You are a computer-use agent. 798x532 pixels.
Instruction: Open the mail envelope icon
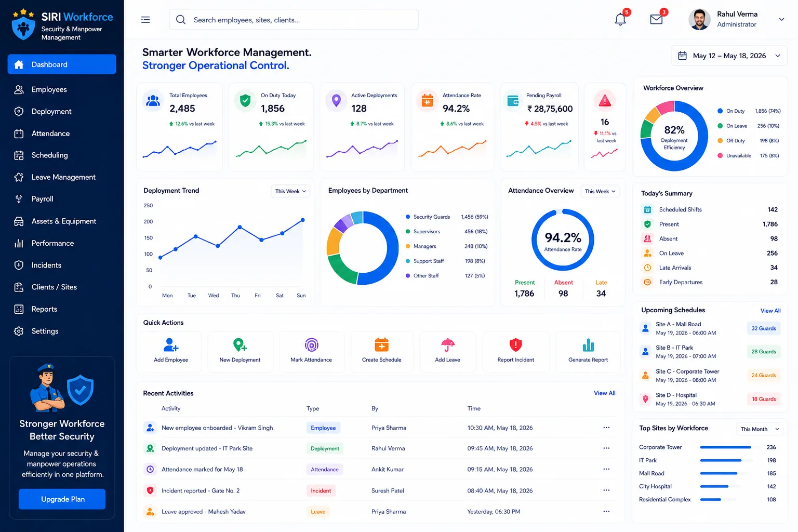click(x=656, y=20)
